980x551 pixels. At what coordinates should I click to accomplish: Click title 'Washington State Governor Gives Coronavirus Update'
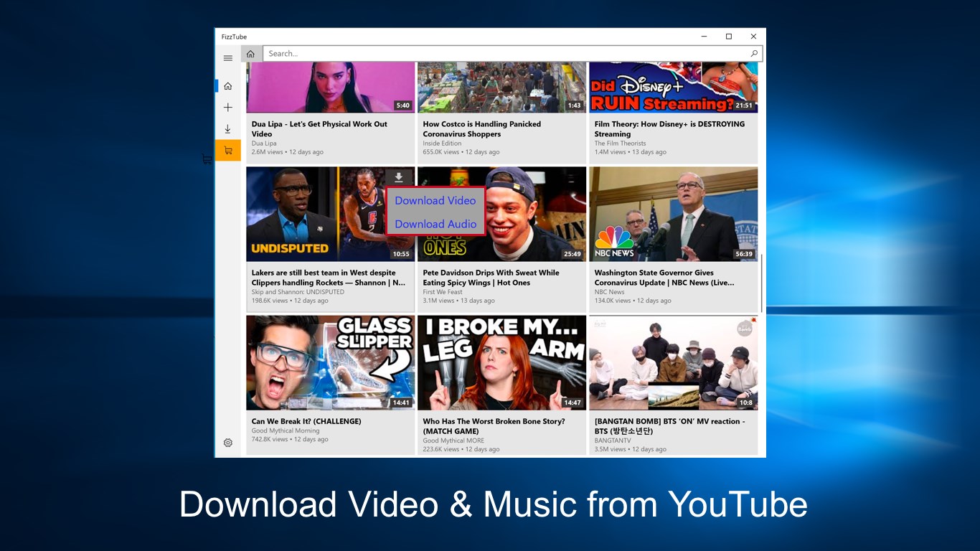pos(664,278)
